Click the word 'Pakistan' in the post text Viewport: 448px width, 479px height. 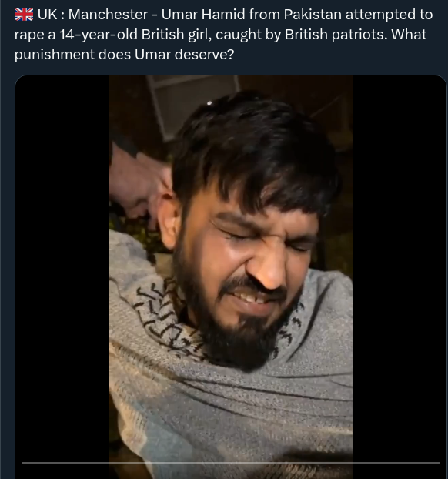coord(313,15)
